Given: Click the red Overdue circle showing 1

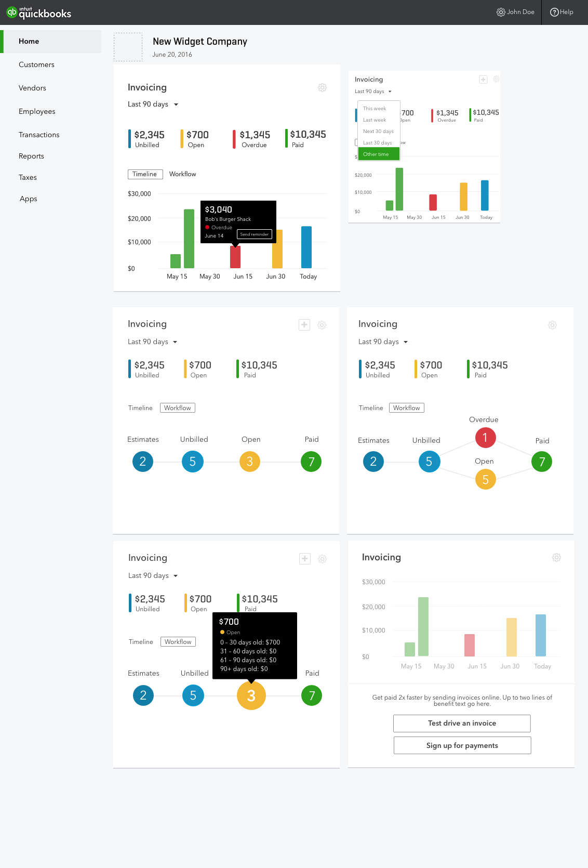Looking at the screenshot, I should point(485,437).
